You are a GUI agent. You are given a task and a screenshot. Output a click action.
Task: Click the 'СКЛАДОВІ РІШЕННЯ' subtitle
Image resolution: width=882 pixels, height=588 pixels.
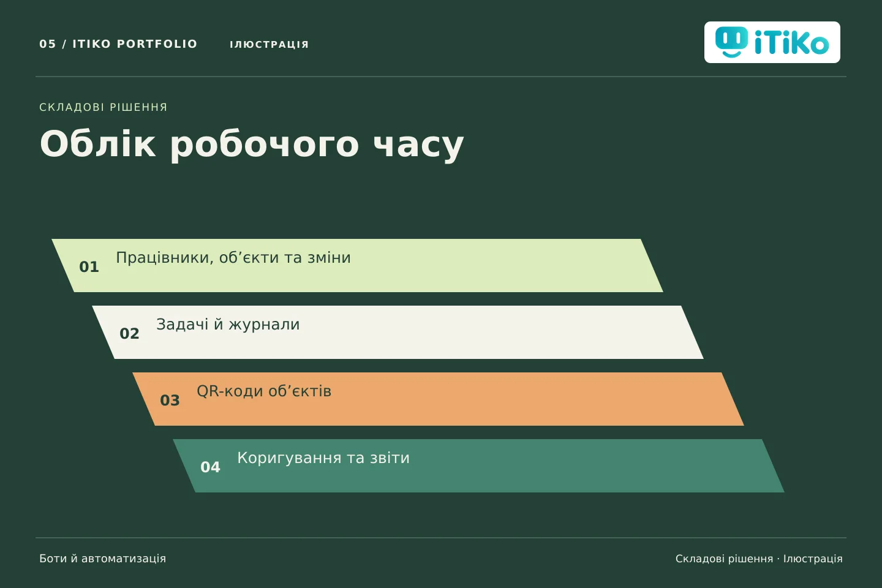103,107
